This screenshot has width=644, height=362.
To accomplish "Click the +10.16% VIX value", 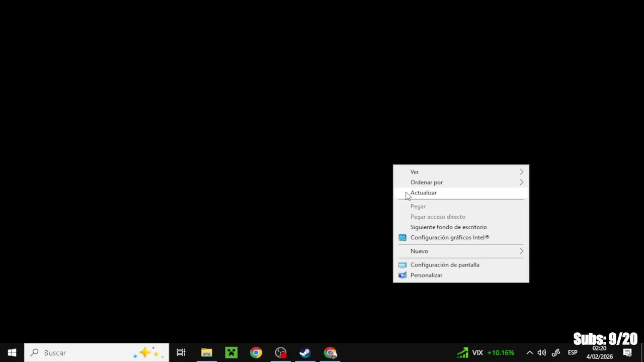I will pos(501,352).
